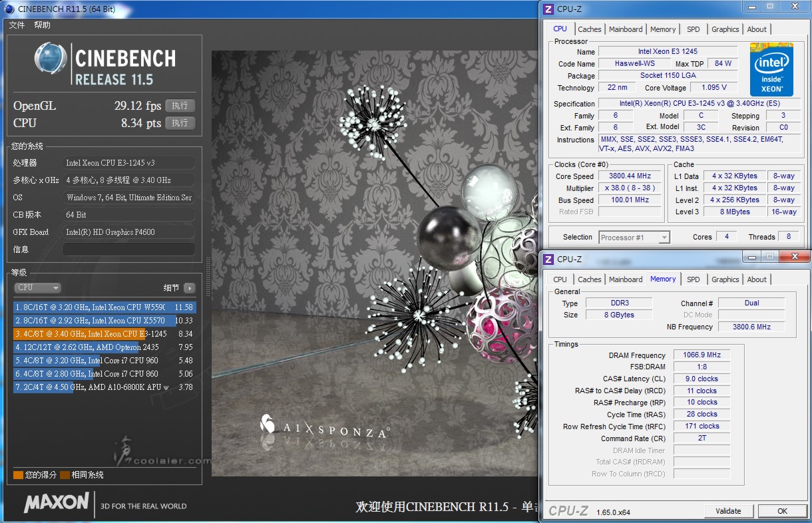Open About tab in top CPU-Z
This screenshot has width=812, height=523.
757,29
